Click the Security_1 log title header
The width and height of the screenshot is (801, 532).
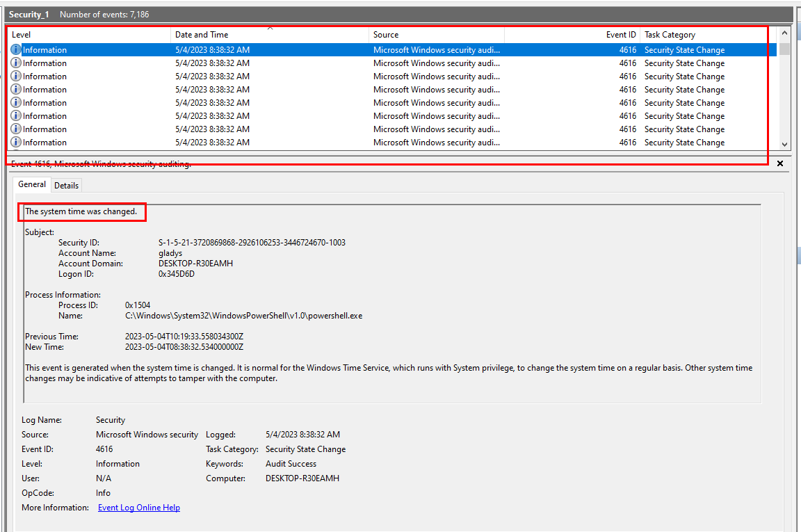pos(29,15)
